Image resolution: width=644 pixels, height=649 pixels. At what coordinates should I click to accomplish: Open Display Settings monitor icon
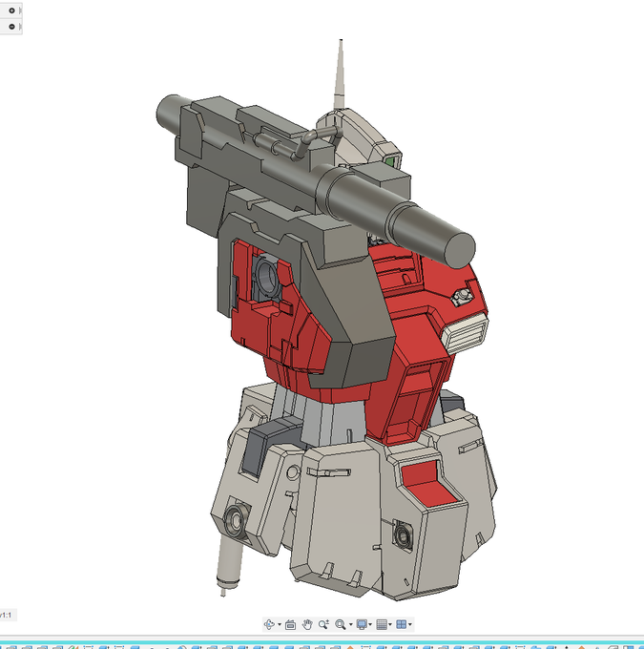point(362,624)
